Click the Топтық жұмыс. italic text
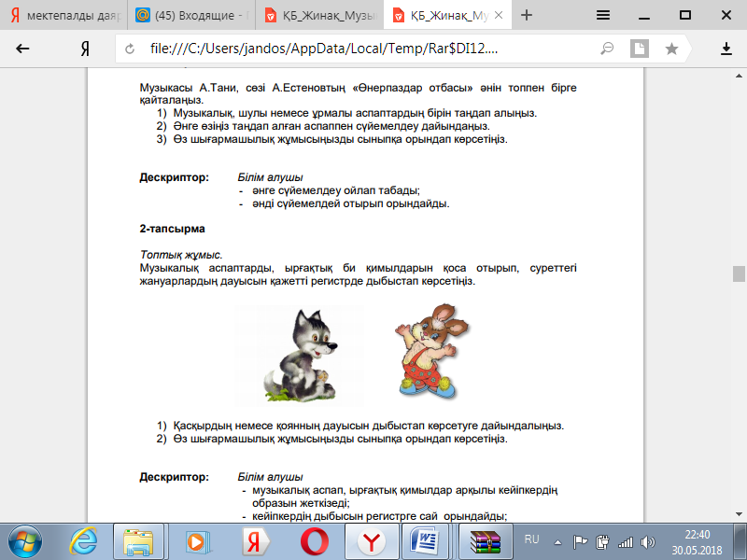Image resolution: width=747 pixels, height=560 pixels. (x=181, y=255)
